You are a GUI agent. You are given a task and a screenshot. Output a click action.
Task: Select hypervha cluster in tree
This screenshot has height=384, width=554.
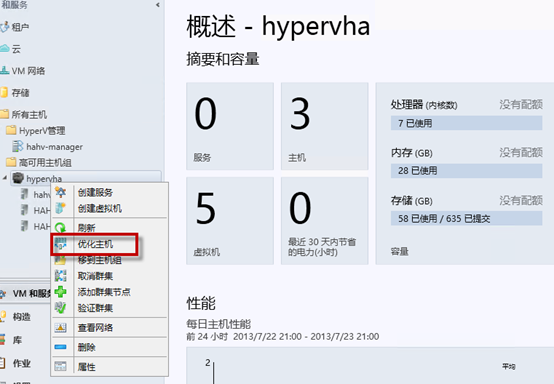44,179
